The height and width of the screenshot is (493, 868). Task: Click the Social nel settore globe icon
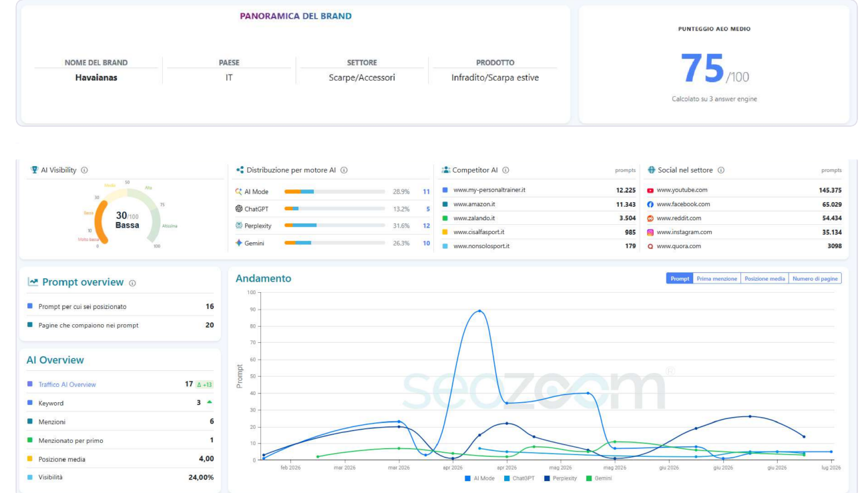tap(651, 170)
